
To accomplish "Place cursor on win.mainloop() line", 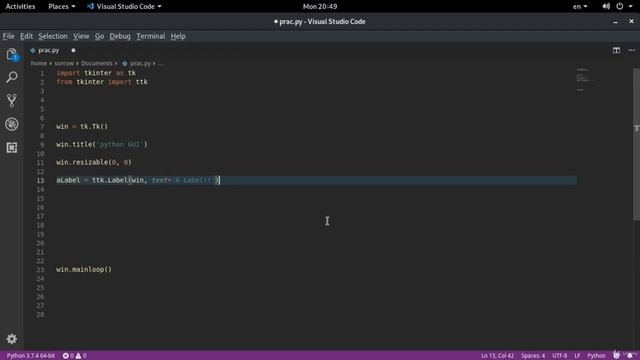I will pos(84,269).
